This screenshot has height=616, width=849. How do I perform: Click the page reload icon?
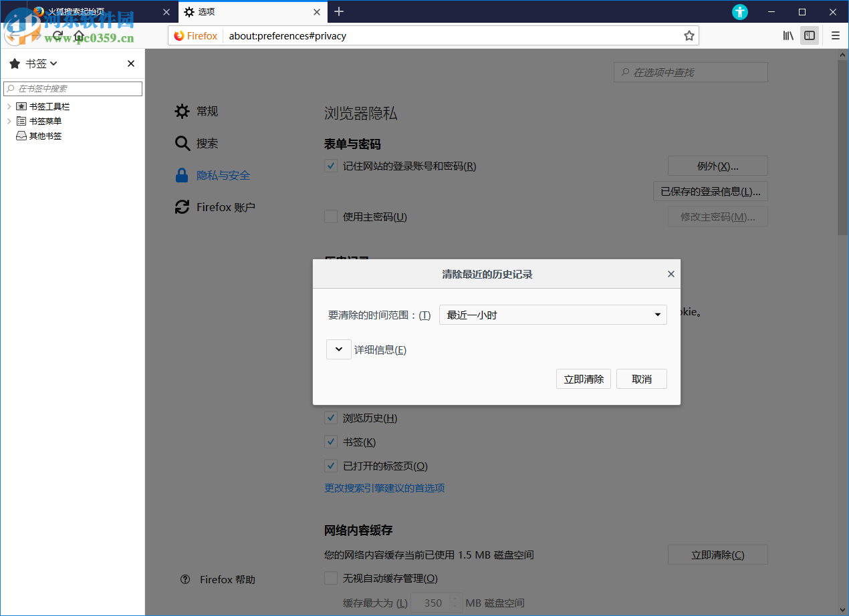(57, 35)
